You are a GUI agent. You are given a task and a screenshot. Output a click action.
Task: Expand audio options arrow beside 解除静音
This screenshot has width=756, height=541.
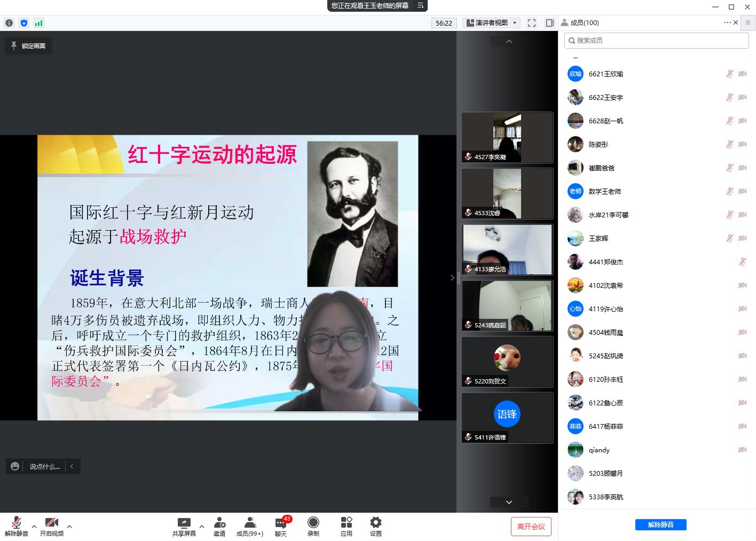(x=34, y=527)
